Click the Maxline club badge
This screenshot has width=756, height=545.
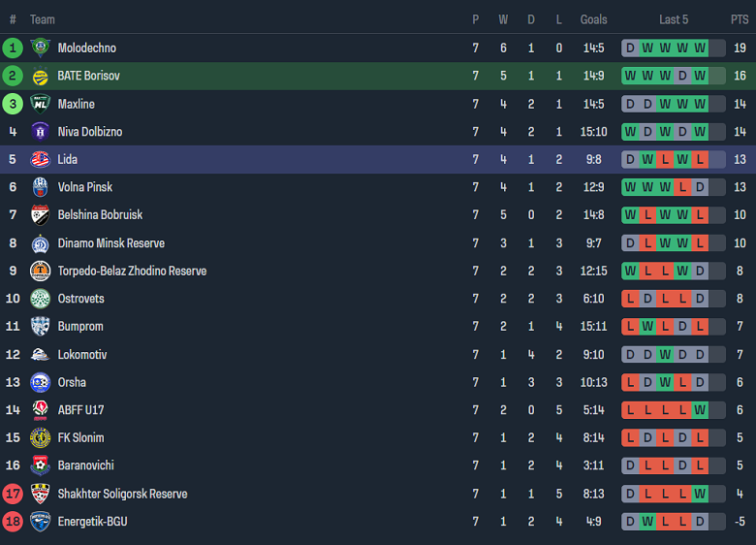pyautogui.click(x=40, y=104)
